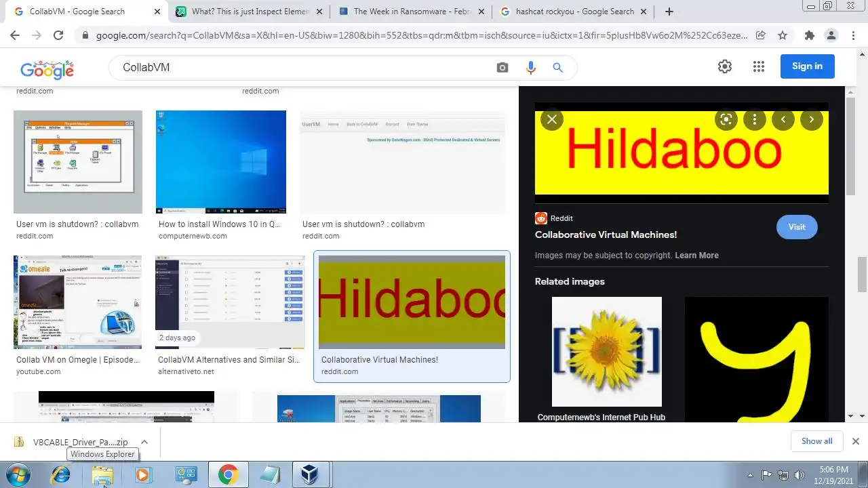Close 'The Week in Ransomware' tab
The width and height of the screenshot is (868, 488).
(x=482, y=12)
